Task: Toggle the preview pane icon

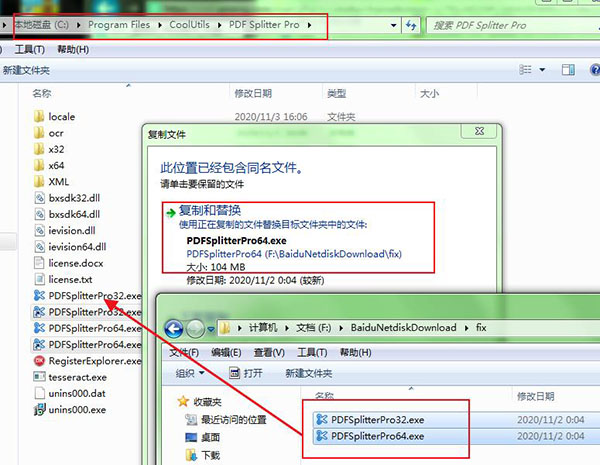Action: coord(568,70)
